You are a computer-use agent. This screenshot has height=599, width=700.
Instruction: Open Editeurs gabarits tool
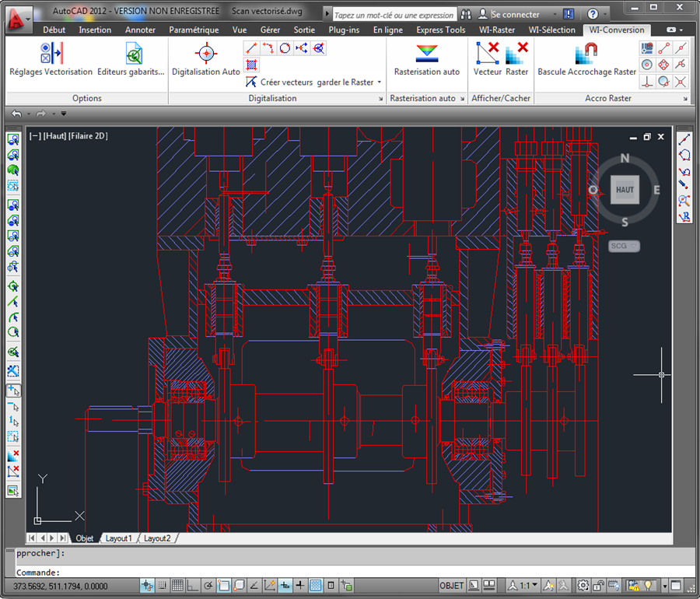point(131,59)
